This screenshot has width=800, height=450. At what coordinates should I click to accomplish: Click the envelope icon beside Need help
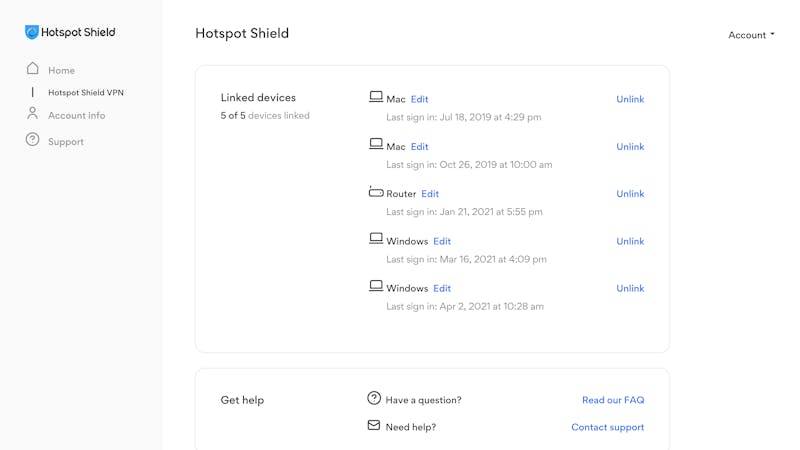374,425
